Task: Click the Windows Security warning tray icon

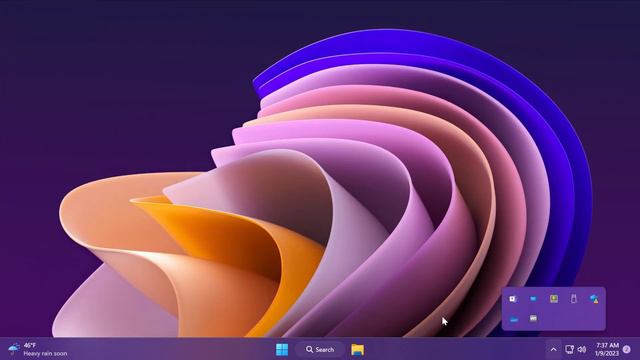Action: point(594,299)
